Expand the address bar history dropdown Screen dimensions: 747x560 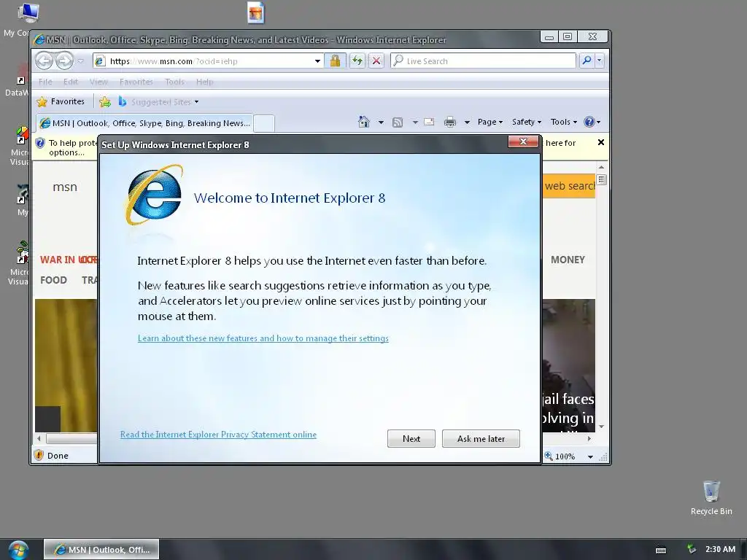click(317, 61)
